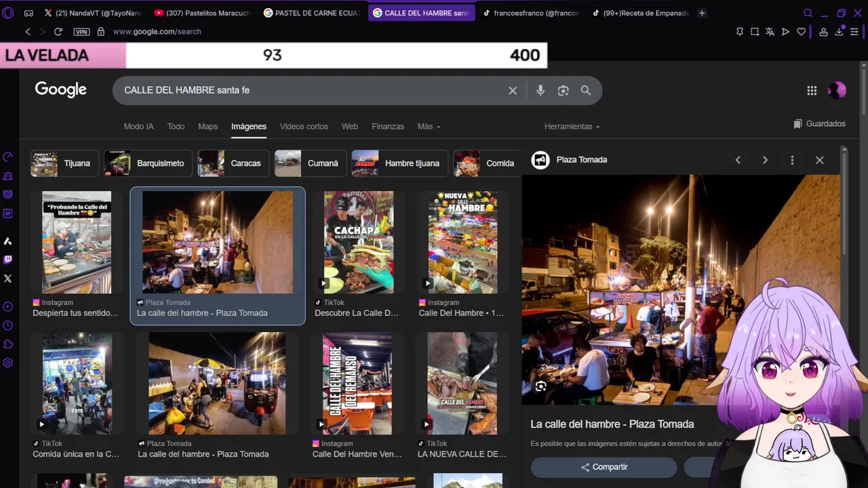Open X panel in sidebar
Viewport: 868px width, 488px height.
(8, 279)
